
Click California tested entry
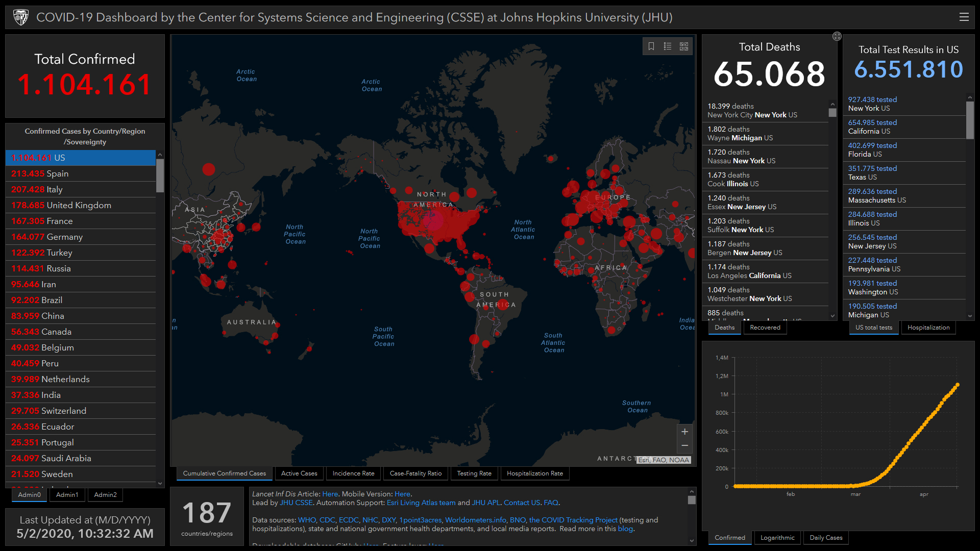[x=904, y=127]
